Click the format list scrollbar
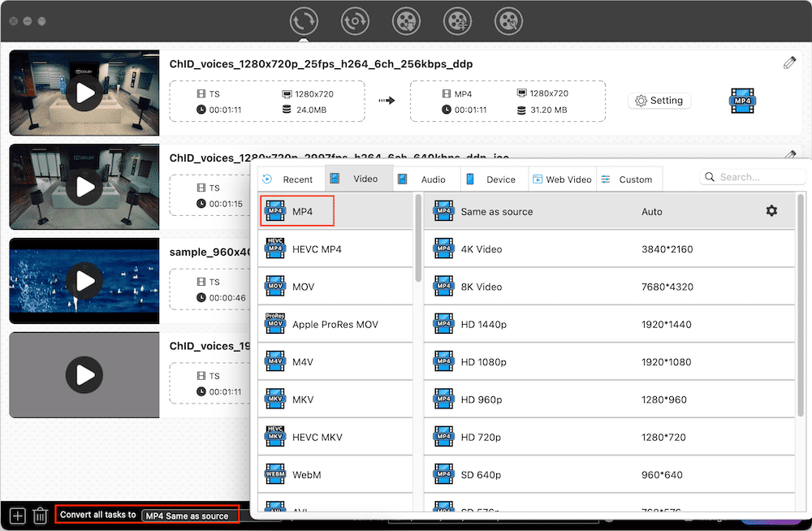Image resolution: width=812 pixels, height=531 pixels. coord(418,239)
